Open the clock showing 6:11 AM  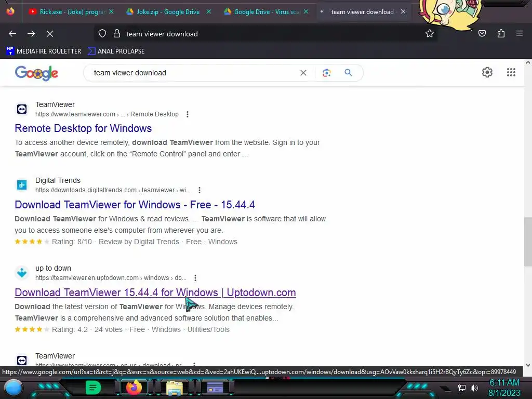pyautogui.click(x=504, y=388)
